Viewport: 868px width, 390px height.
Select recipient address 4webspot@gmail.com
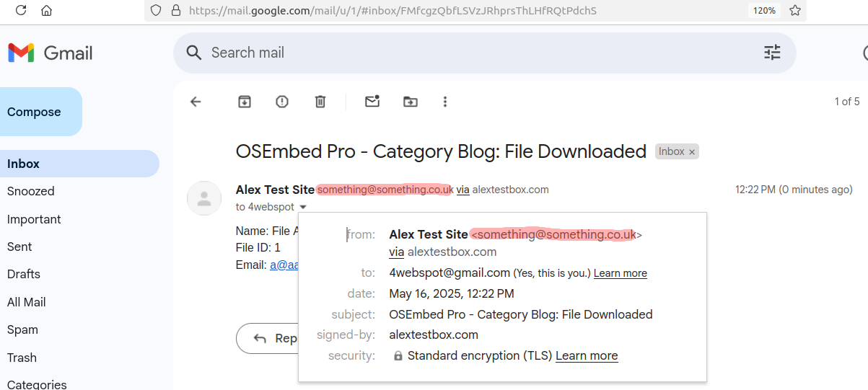450,272
